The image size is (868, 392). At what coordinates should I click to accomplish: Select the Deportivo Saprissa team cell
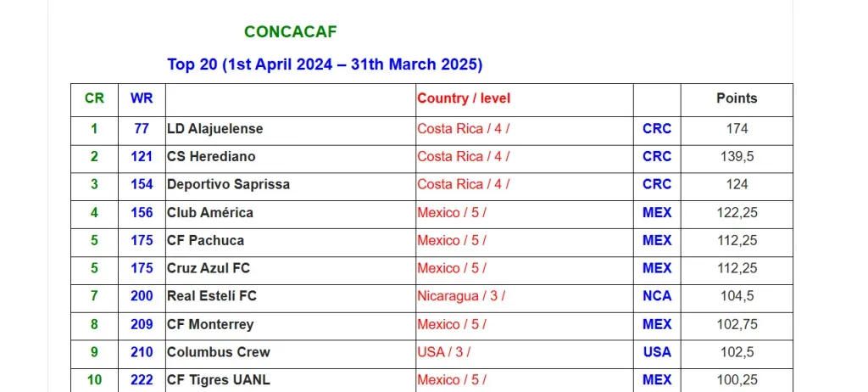(x=228, y=185)
